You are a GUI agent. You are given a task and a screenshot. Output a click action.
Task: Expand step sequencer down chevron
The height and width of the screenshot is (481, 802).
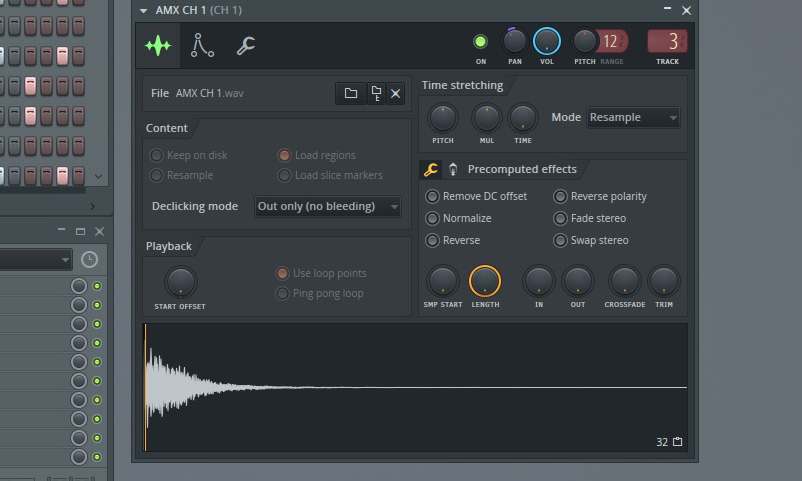[99, 177]
